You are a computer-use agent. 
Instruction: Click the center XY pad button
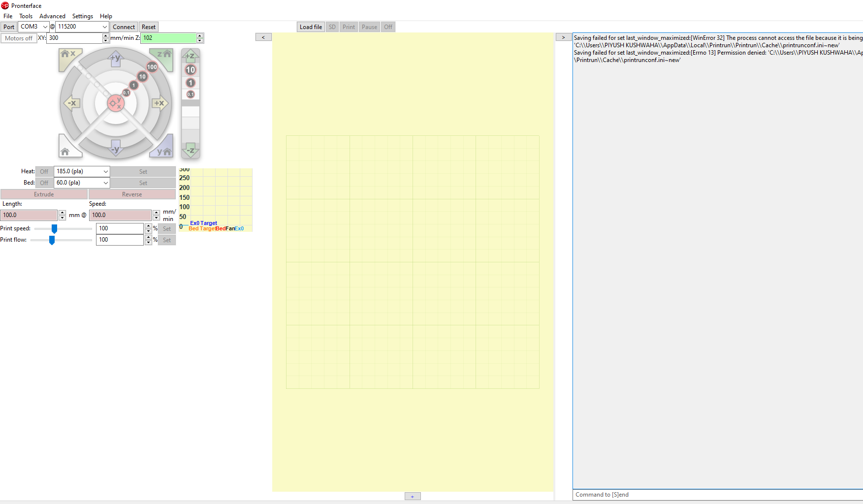pyautogui.click(x=116, y=103)
